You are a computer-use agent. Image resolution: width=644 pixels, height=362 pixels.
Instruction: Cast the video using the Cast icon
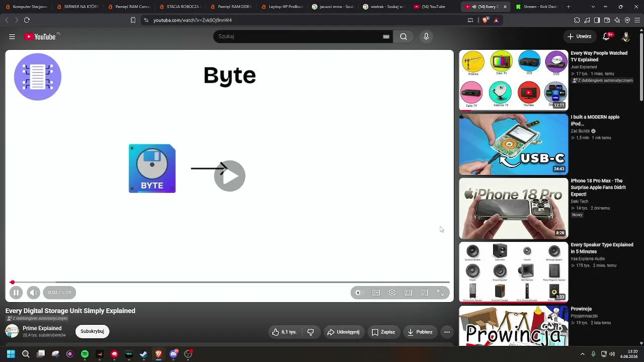coord(424,293)
